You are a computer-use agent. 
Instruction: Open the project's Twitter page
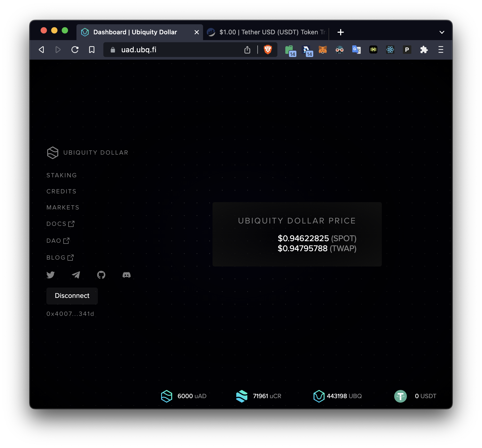click(x=50, y=275)
